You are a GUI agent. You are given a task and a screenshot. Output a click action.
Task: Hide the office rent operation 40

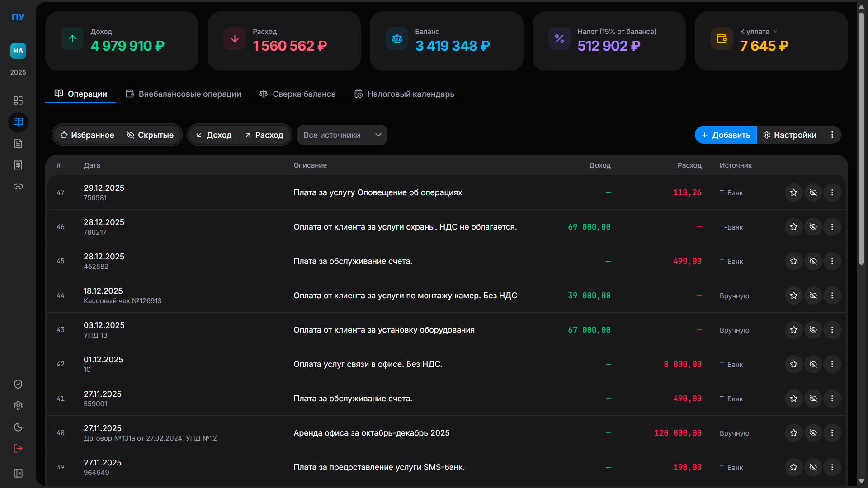coord(813,433)
